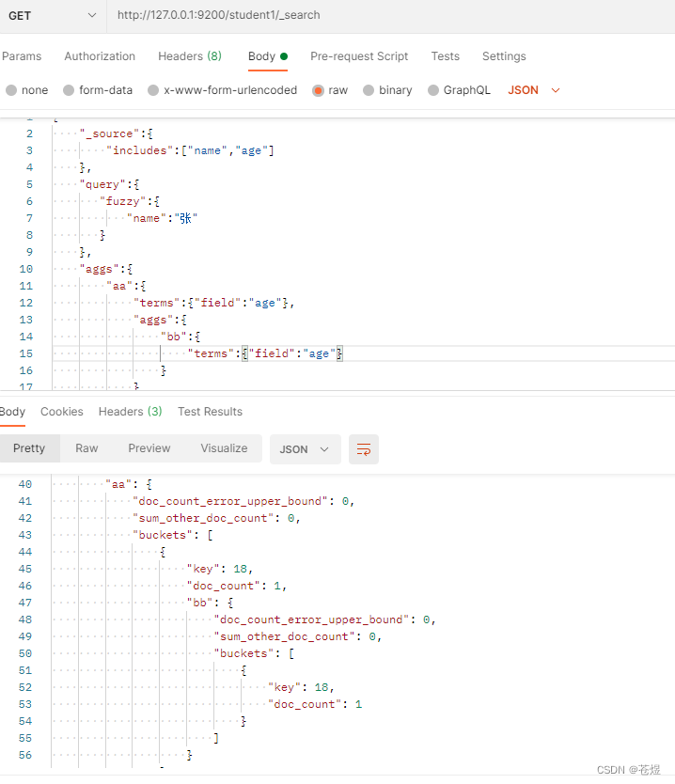Image resolution: width=675 pixels, height=784 pixels.
Task: Open the GET request method dropdown
Action: [52, 15]
